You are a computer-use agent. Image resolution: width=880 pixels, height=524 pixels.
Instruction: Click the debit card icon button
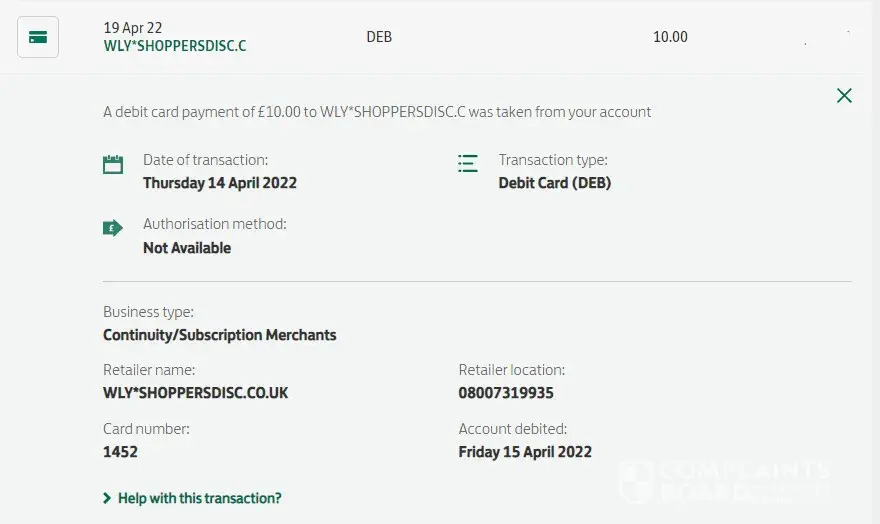click(x=38, y=37)
